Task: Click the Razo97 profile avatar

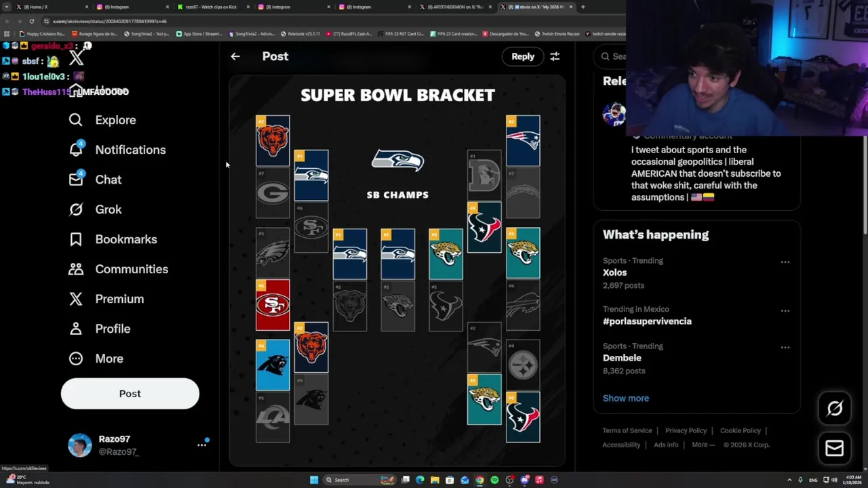Action: point(79,445)
